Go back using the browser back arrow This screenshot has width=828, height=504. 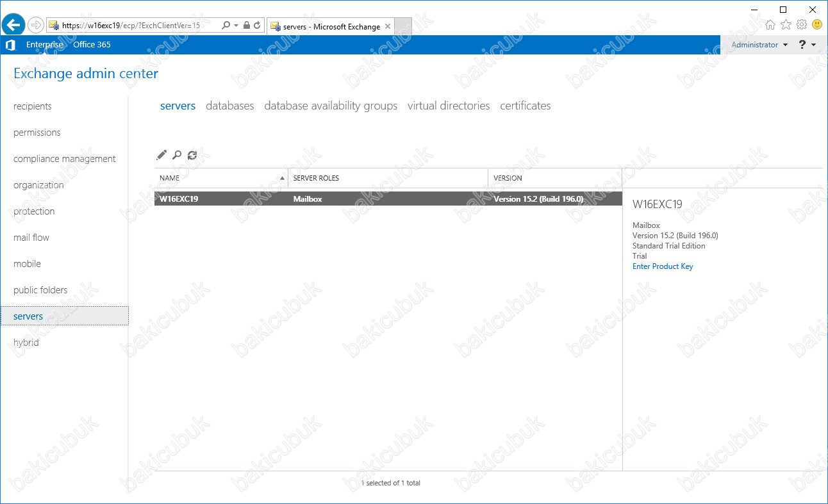(13, 25)
